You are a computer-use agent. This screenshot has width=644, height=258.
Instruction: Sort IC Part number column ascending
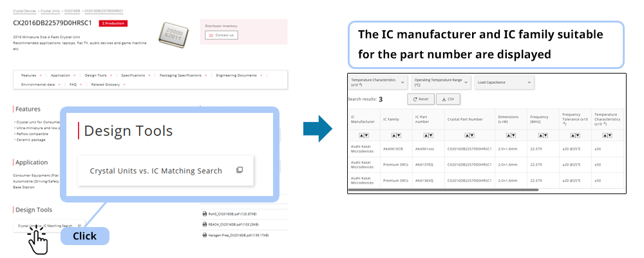426,135
